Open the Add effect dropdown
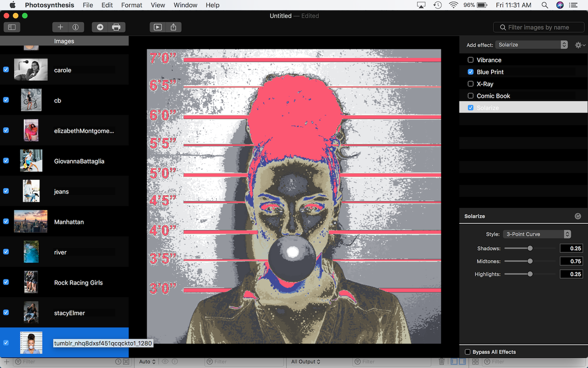The width and height of the screenshot is (588, 368). [532, 45]
